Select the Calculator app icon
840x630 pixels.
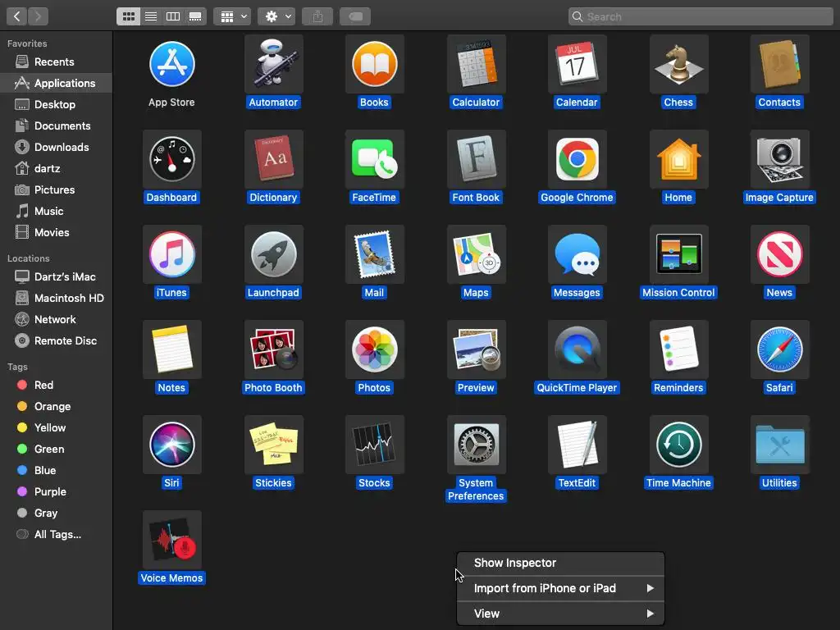pyautogui.click(x=477, y=64)
